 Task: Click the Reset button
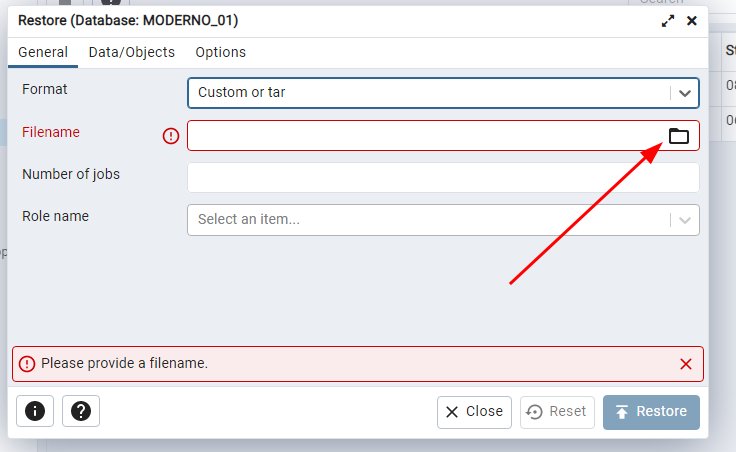(557, 412)
